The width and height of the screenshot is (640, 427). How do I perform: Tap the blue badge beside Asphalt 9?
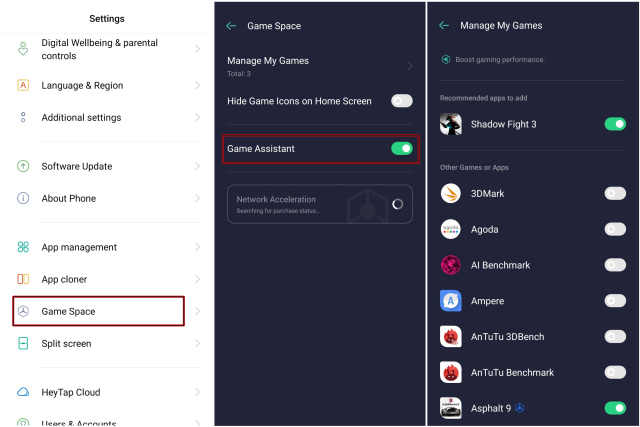tap(519, 408)
